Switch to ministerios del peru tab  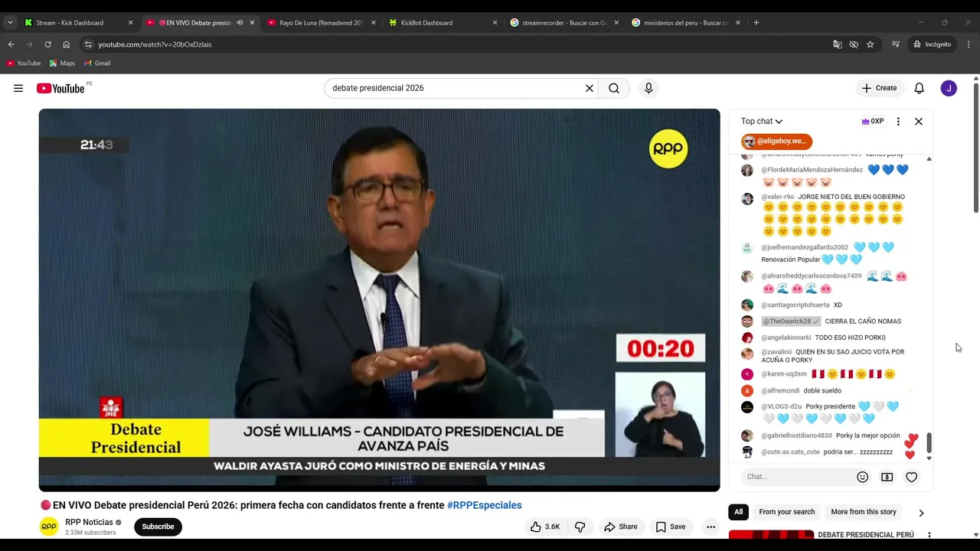coord(684,23)
